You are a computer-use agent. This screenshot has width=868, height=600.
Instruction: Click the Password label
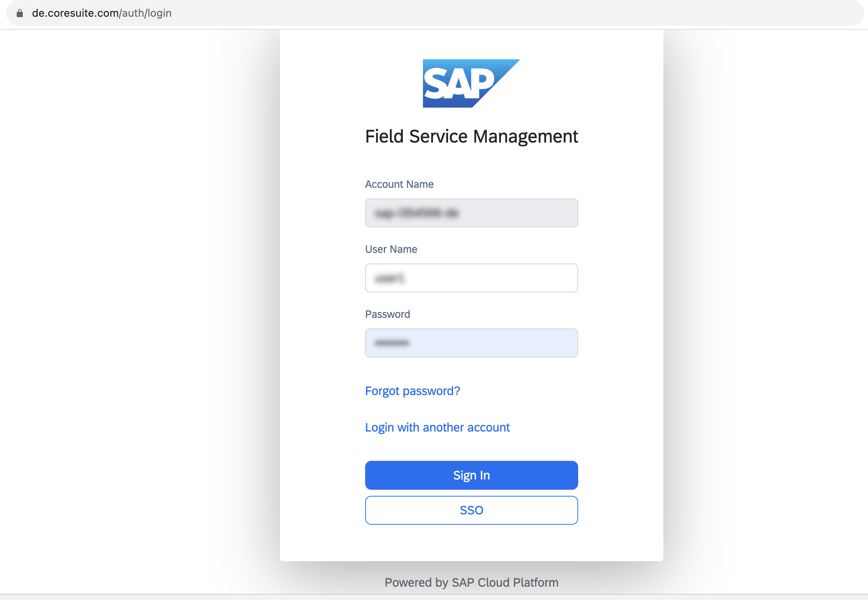point(388,314)
